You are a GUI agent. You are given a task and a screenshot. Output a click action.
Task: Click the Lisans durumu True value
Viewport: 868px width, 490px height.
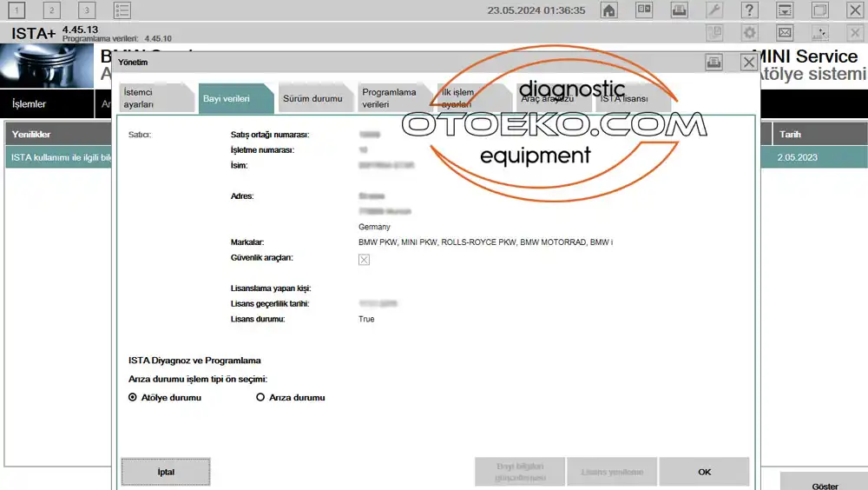click(x=366, y=319)
